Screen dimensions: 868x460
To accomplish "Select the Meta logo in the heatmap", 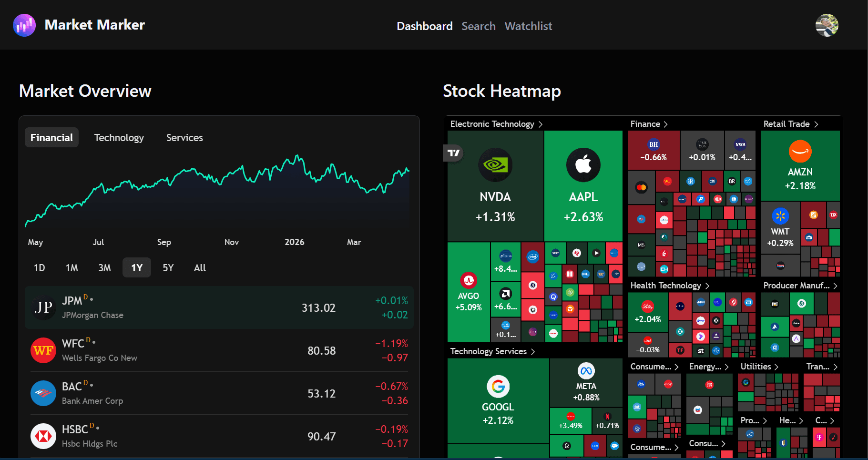I will 586,371.
